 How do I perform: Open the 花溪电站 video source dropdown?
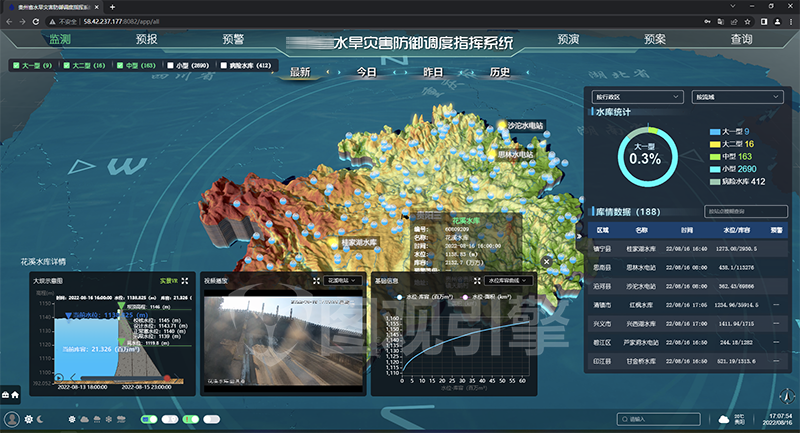343,281
